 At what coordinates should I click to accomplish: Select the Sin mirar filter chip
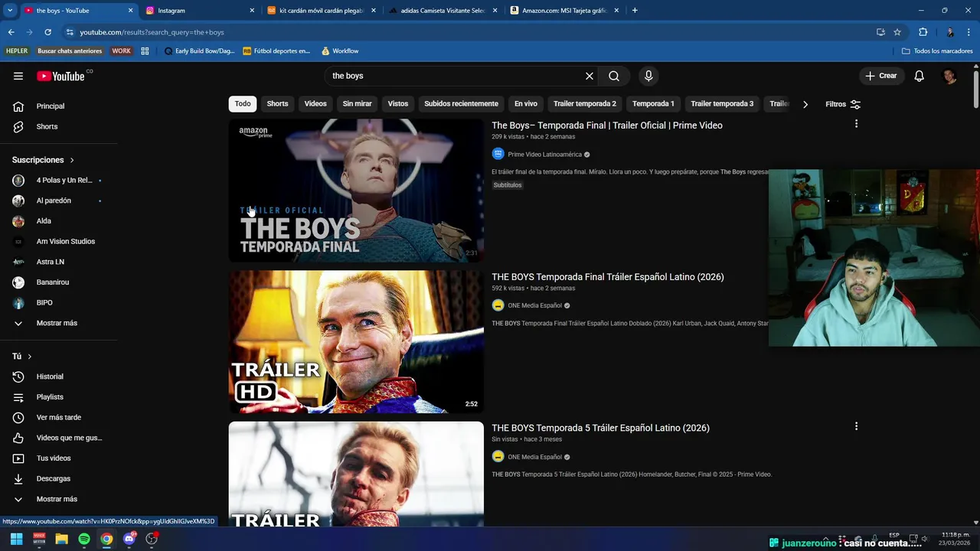point(357,104)
